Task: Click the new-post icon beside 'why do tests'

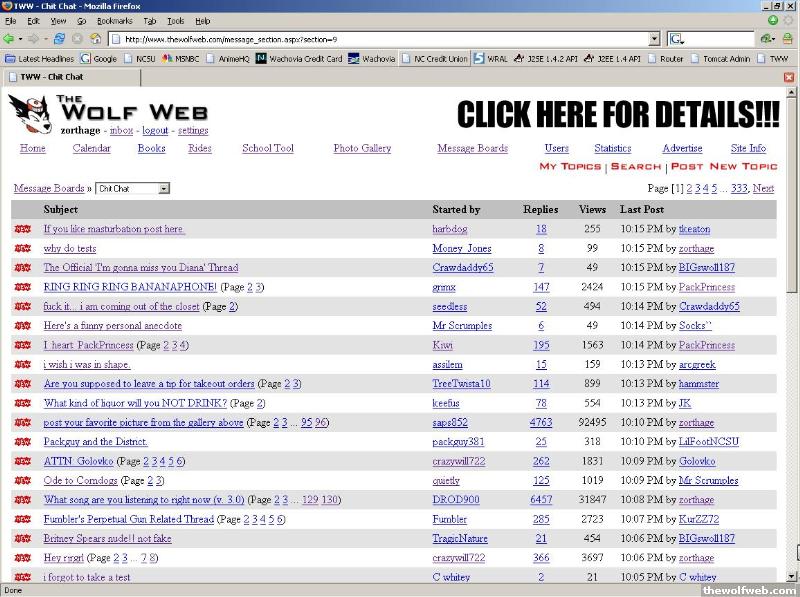Action: coord(22,249)
